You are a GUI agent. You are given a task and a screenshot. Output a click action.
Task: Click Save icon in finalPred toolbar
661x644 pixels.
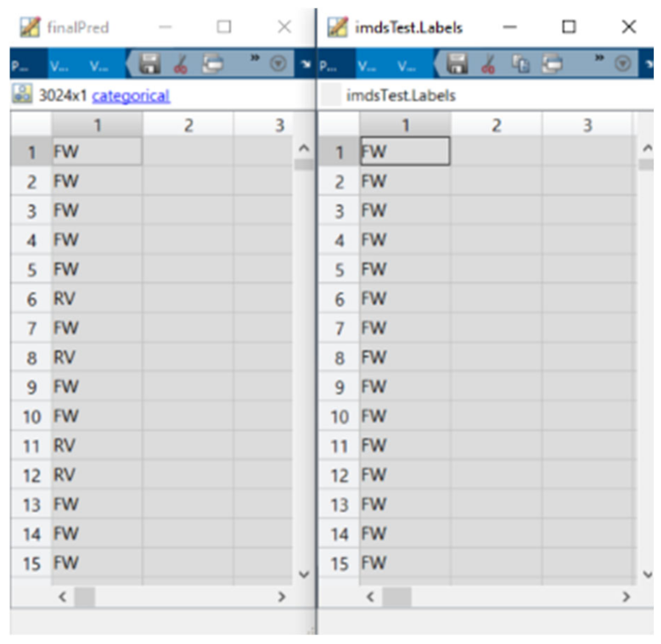tap(150, 64)
